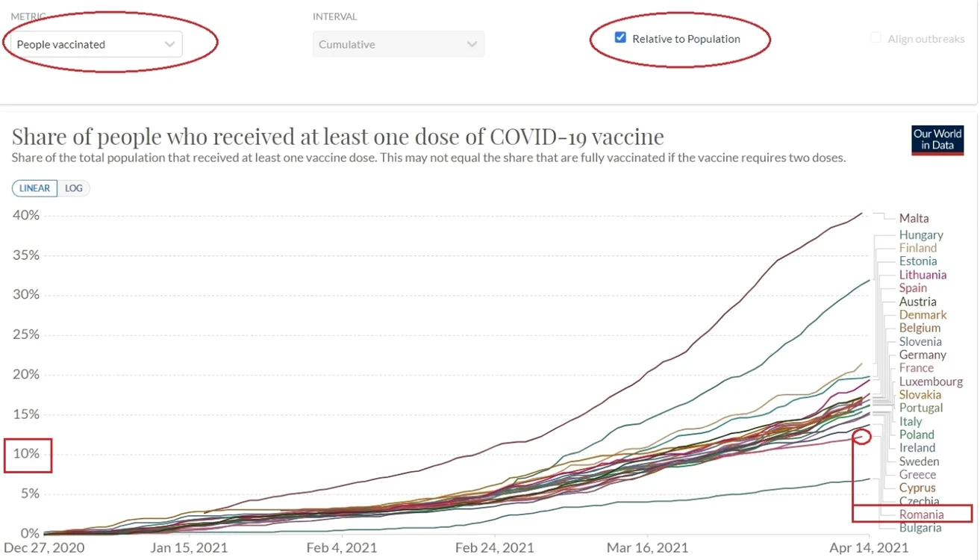Viewport: 980px width, 560px height.
Task: Click the Apr 14, 2021 timeline label
Action: pyautogui.click(x=869, y=548)
